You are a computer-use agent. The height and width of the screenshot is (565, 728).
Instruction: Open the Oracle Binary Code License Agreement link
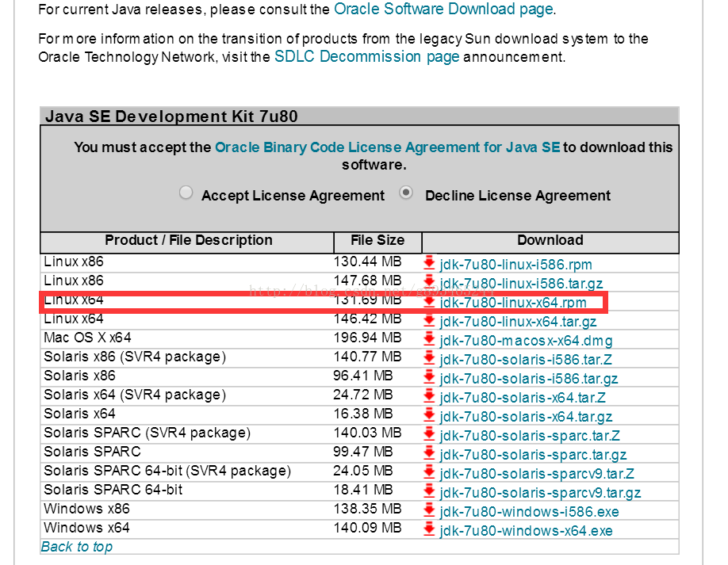pyautogui.click(x=387, y=147)
